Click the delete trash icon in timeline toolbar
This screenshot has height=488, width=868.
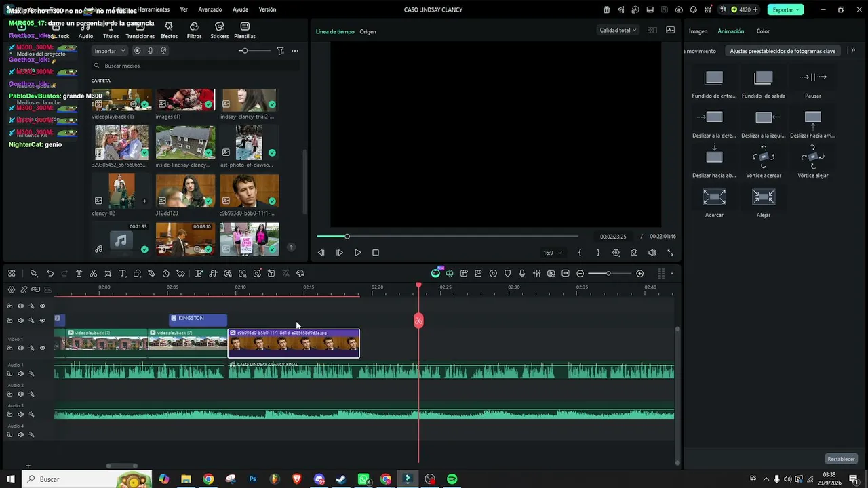[x=79, y=274]
